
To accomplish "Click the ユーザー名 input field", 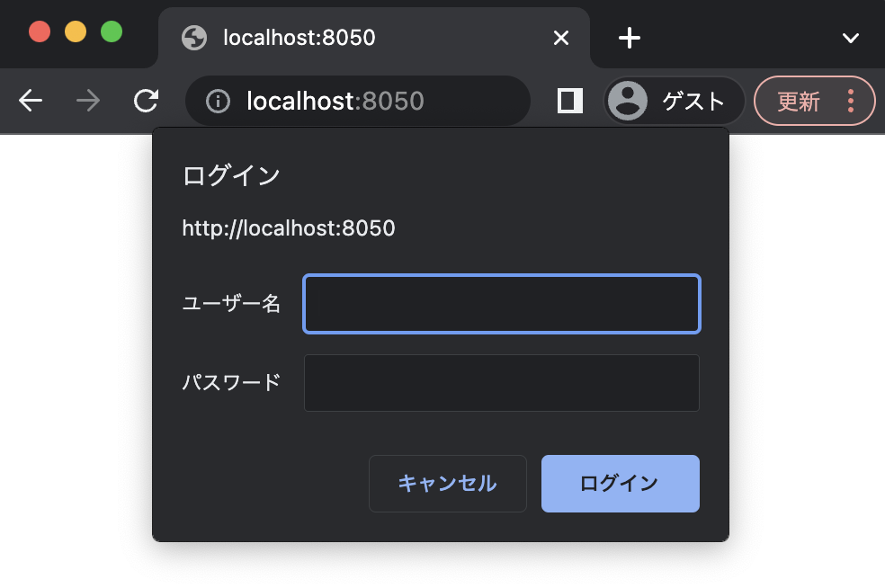I will point(501,304).
